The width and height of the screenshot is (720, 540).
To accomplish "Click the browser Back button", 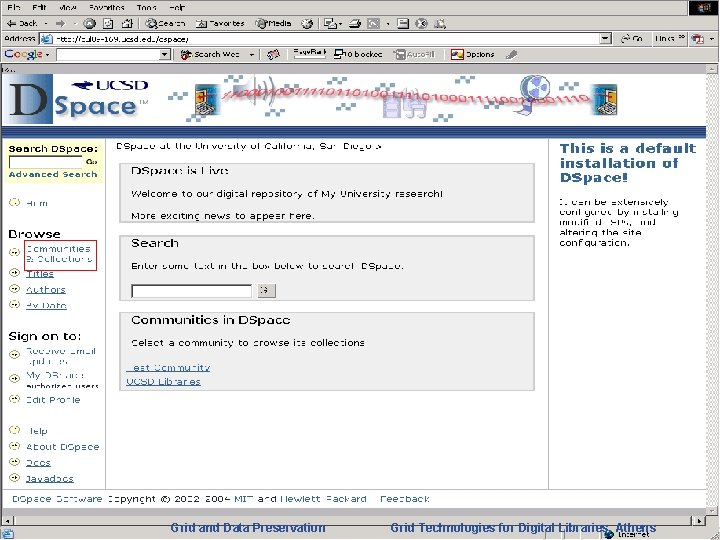I will click(22, 23).
